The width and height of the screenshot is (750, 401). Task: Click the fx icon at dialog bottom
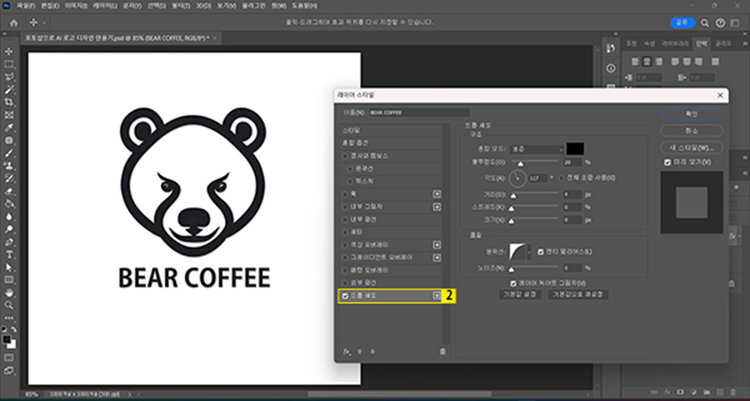point(347,351)
